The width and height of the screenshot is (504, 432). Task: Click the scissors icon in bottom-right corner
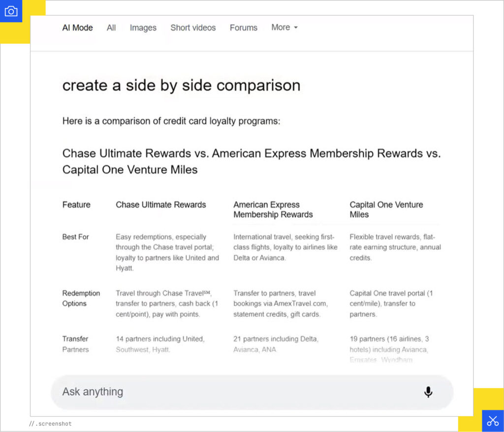(493, 421)
